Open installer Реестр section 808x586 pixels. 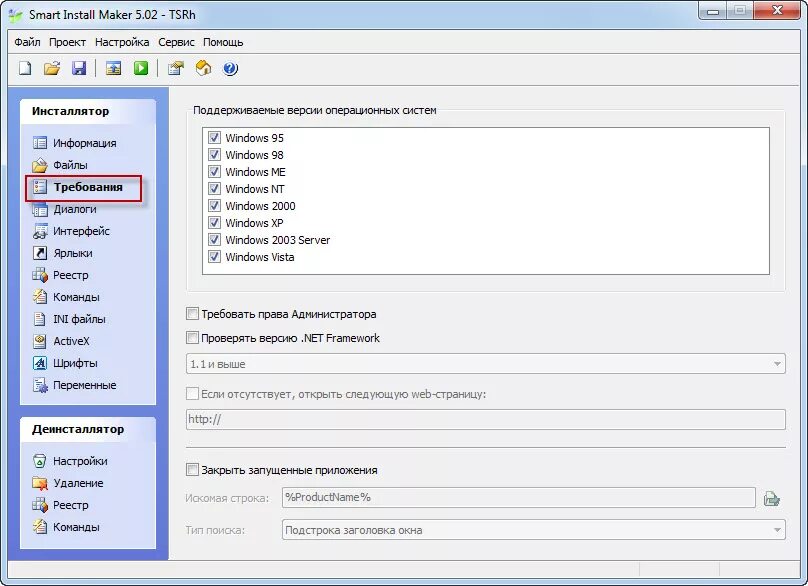point(60,275)
